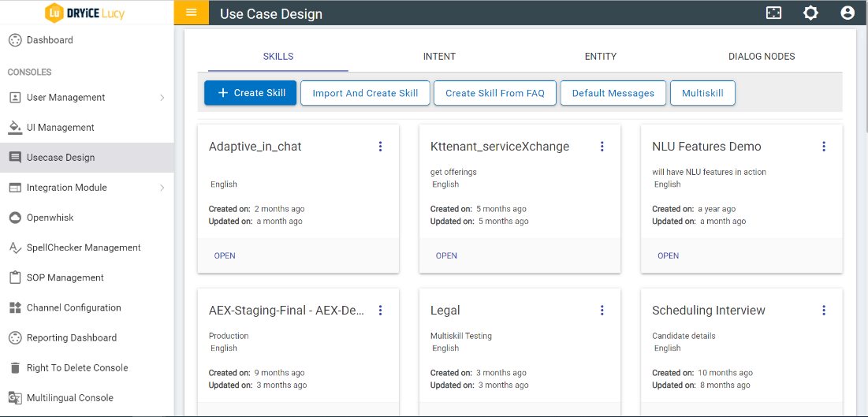
Task: Click the Scheduling Interview skill card title
Action: [x=708, y=311]
